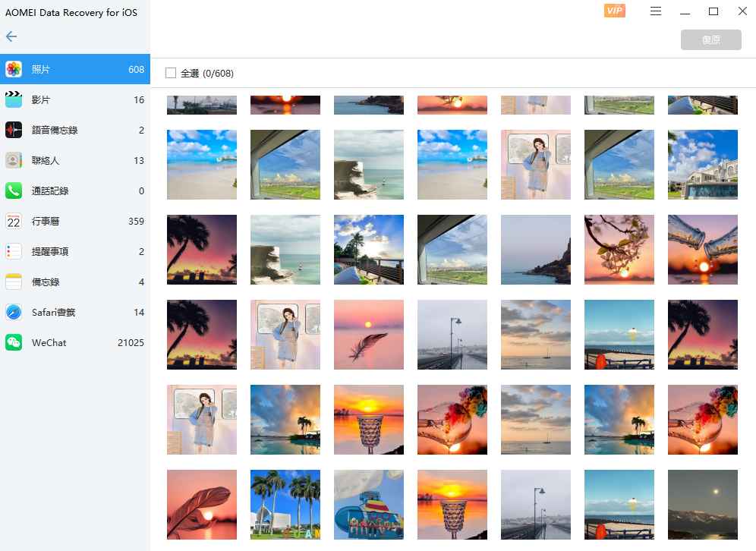
Task: Choose the blue sign with palm trees photo
Action: (285, 505)
